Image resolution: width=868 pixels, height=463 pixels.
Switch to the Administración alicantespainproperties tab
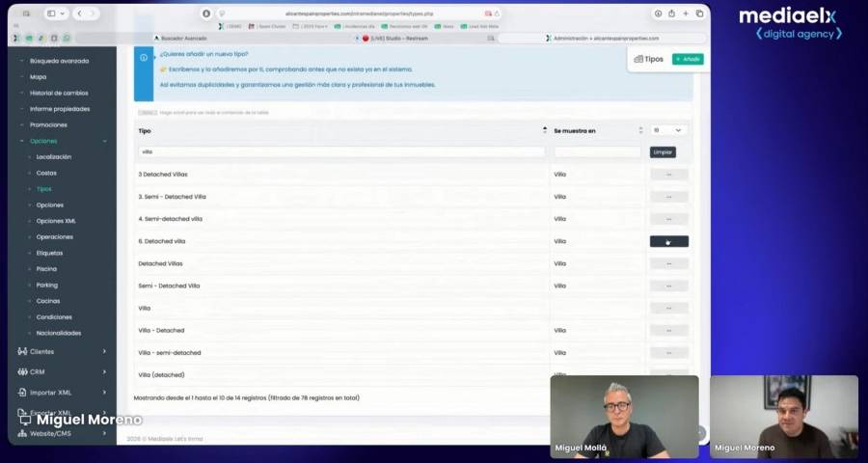pos(602,39)
